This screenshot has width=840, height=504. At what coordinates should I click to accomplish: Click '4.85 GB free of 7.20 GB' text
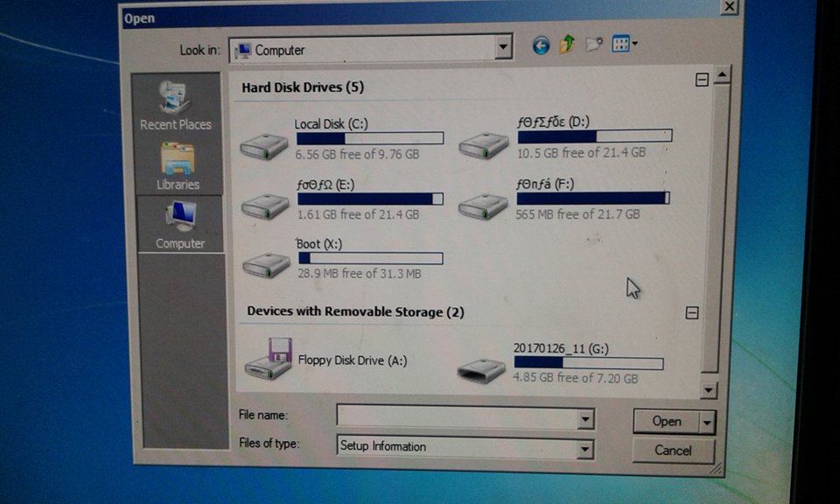pos(576,378)
